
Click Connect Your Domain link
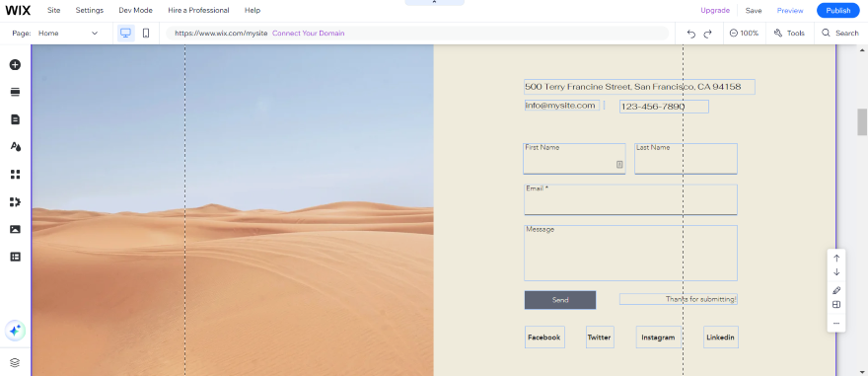point(309,34)
